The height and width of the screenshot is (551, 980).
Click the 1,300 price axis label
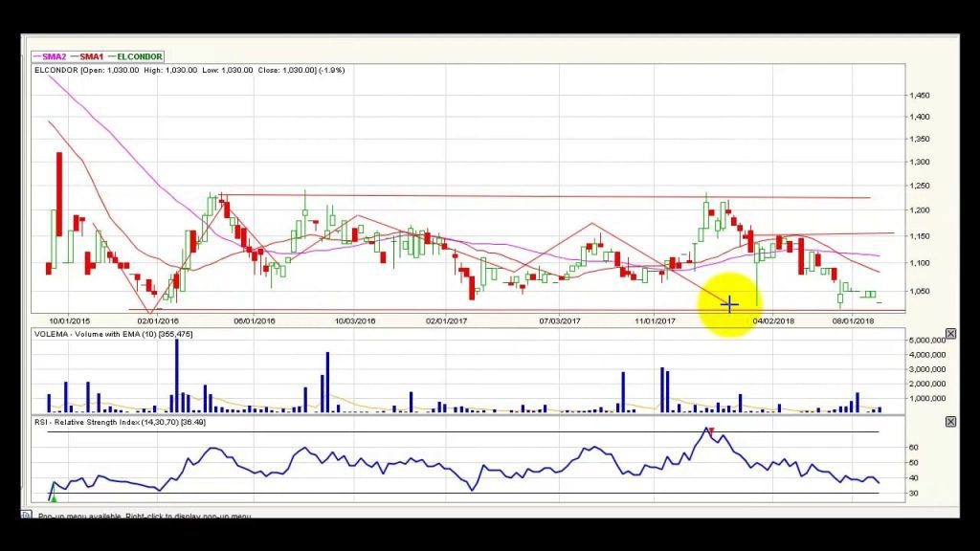(920, 162)
